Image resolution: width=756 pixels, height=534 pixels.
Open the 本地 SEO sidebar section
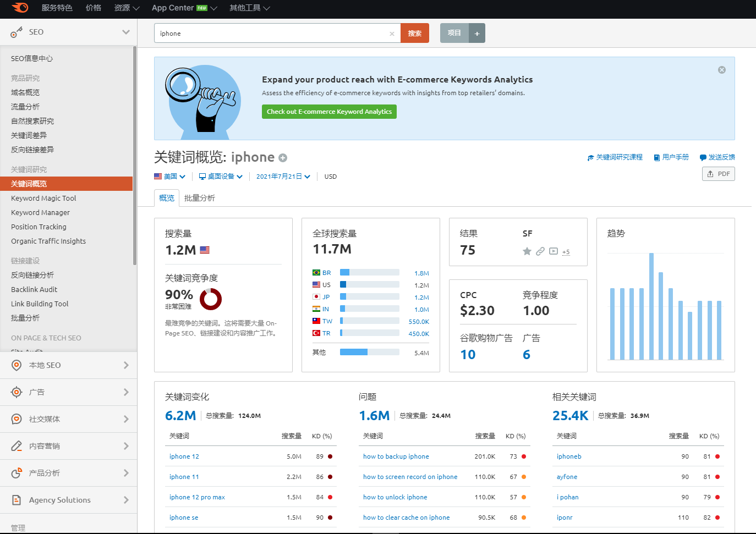pyautogui.click(x=68, y=365)
